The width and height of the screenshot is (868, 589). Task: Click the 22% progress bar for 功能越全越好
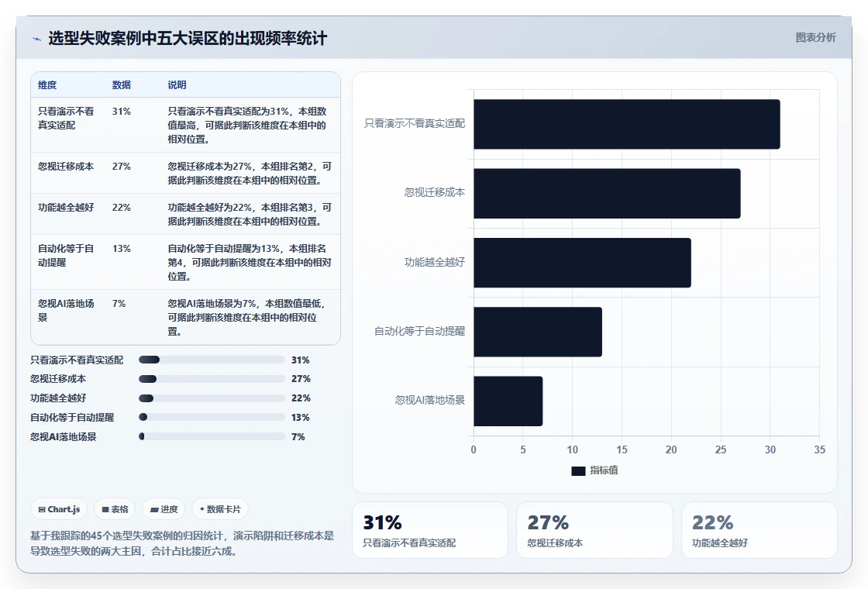(x=212, y=398)
